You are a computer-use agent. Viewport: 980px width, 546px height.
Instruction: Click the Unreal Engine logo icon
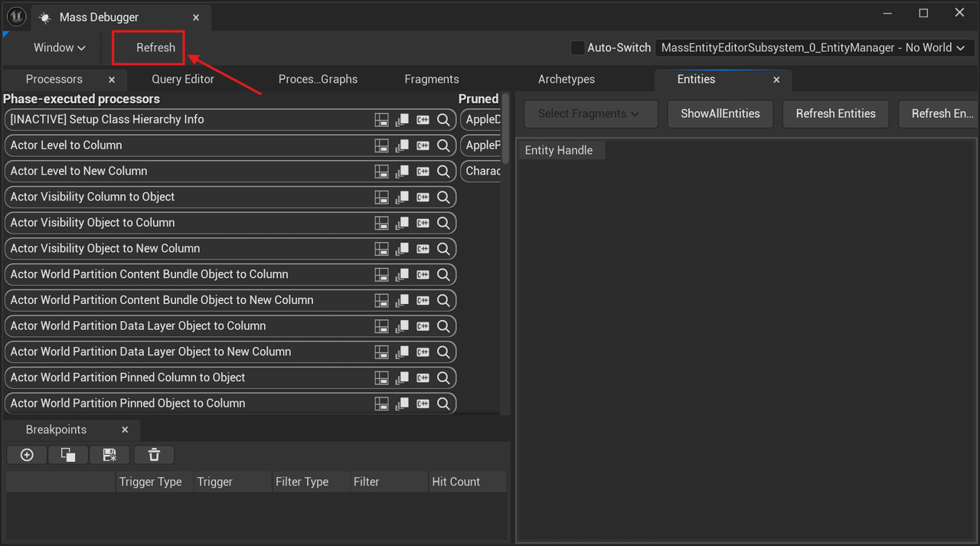pyautogui.click(x=17, y=16)
